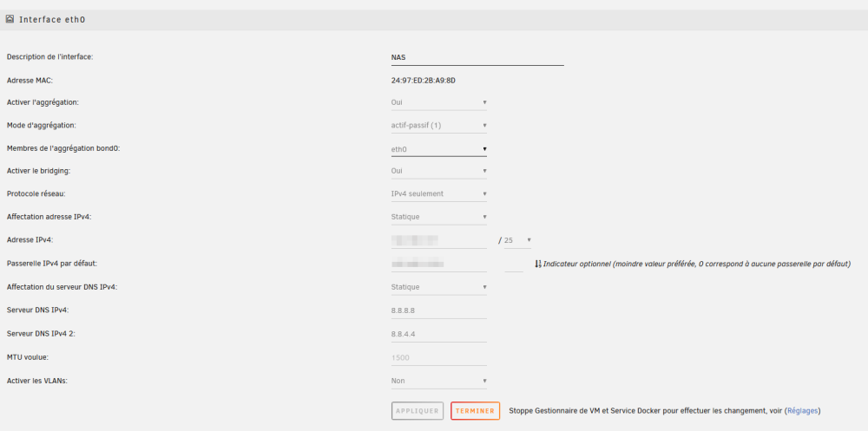Open the Activer l'aggrégation dropdown
This screenshot has height=431, width=868.
click(439, 102)
